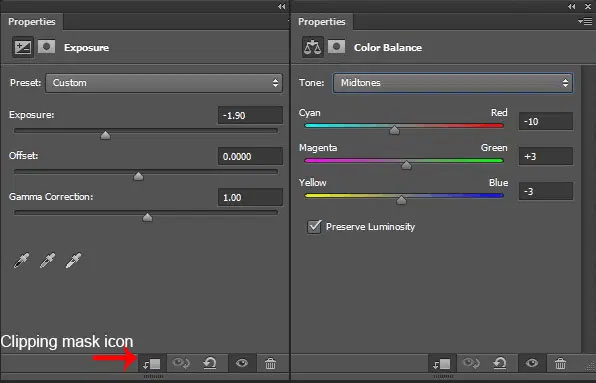Image resolution: width=596 pixels, height=383 pixels.
Task: Select the Exposure Properties tab
Action: pyautogui.click(x=32, y=22)
